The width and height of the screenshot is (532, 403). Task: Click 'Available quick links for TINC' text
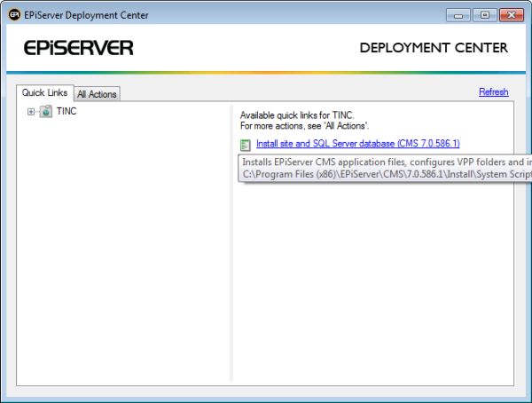pyautogui.click(x=297, y=115)
